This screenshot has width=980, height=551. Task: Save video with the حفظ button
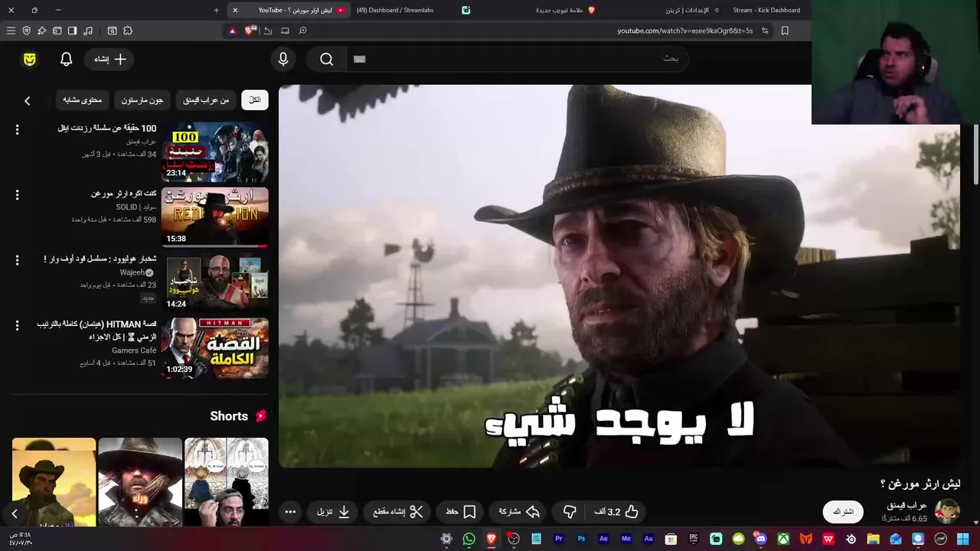click(461, 512)
